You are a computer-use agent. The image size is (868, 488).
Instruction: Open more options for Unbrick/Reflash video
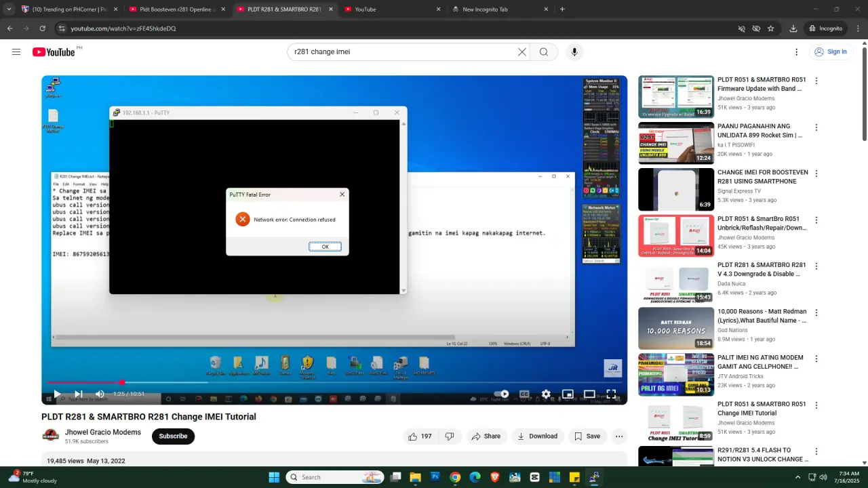(x=816, y=220)
